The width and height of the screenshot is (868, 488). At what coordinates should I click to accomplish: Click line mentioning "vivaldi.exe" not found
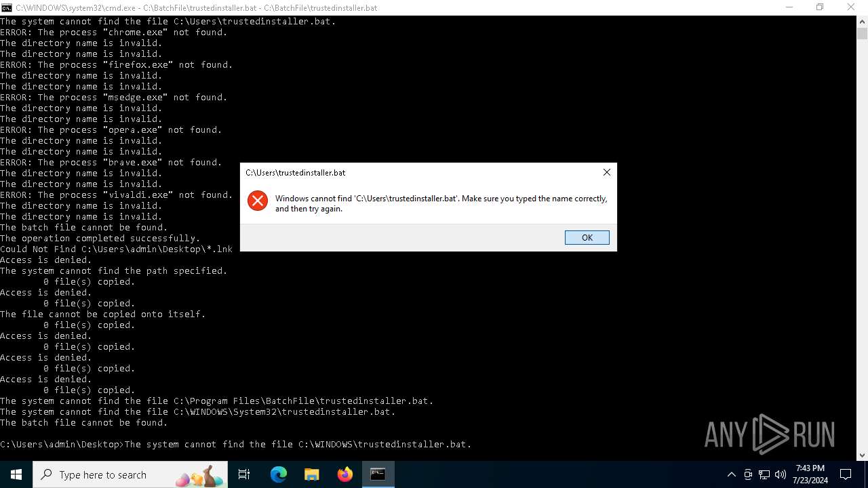(x=117, y=195)
